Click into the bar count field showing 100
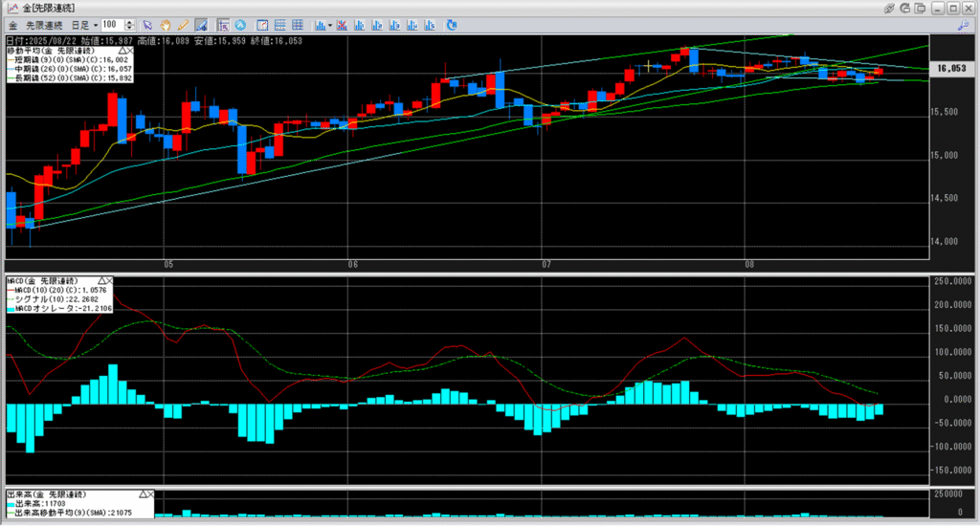The image size is (980, 526). 113,25
